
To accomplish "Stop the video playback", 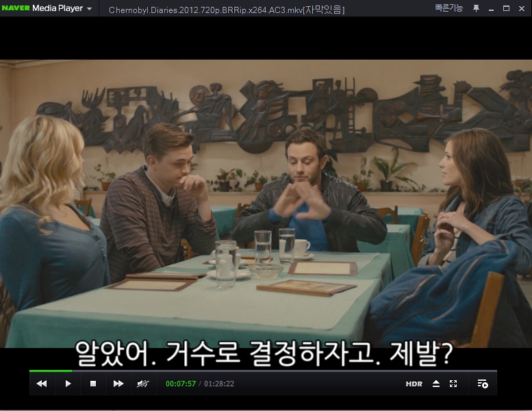I will point(93,384).
